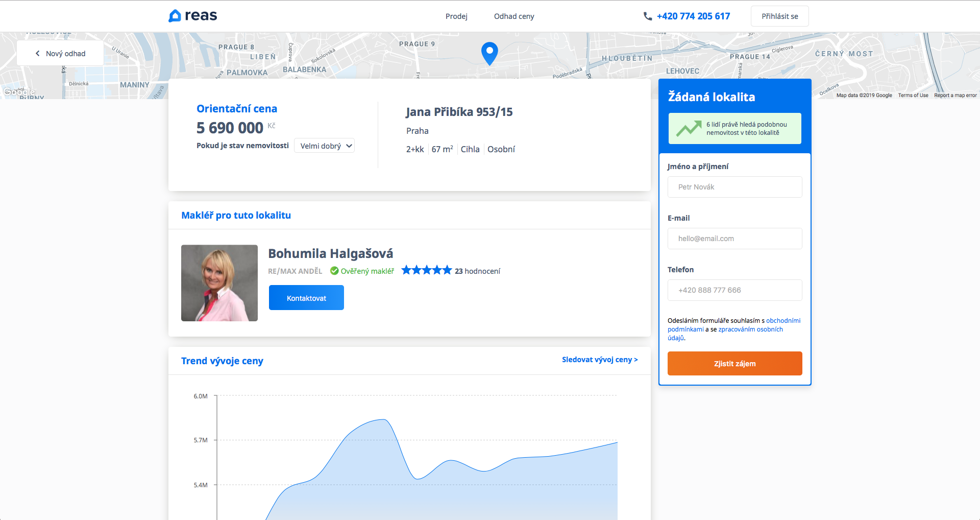Call the +420 774 205 617 link
The image size is (980, 520).
click(693, 16)
